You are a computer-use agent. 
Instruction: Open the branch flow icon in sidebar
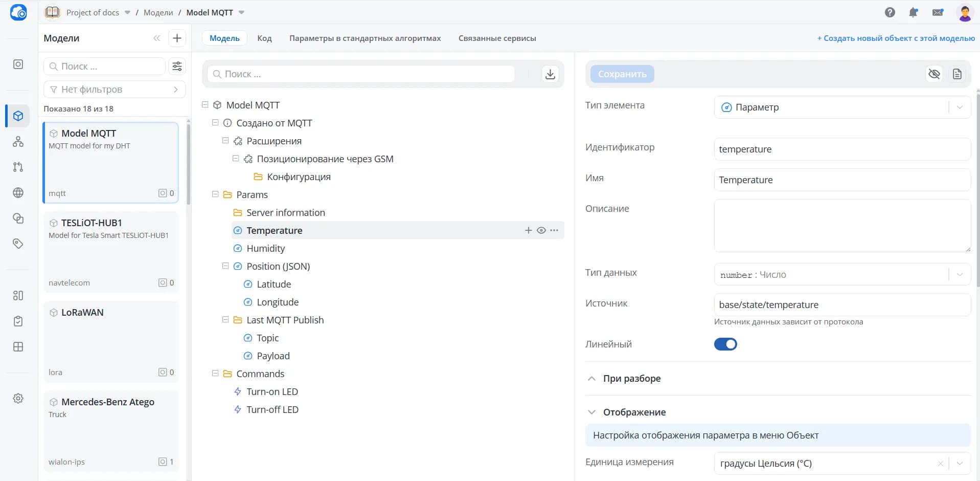pyautogui.click(x=18, y=167)
